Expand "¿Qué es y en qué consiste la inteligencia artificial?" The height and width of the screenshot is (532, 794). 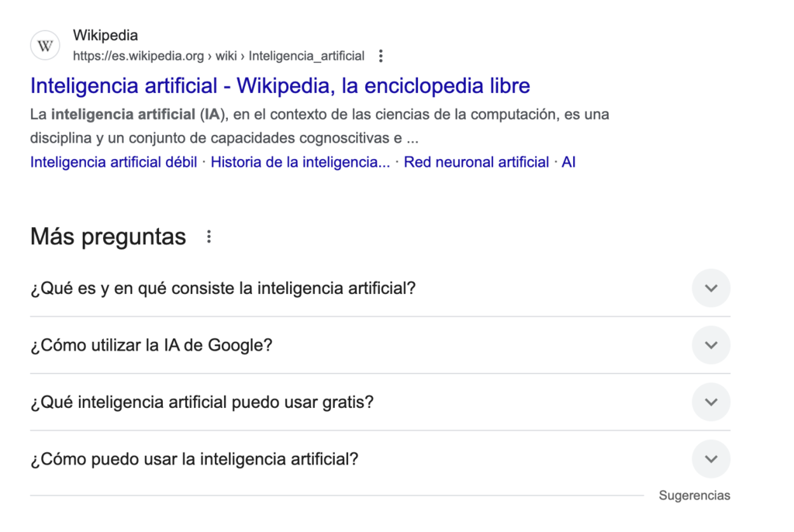pyautogui.click(x=710, y=288)
